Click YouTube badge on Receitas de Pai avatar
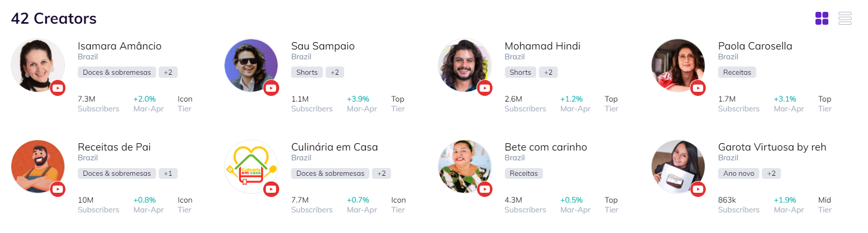This screenshot has height=233, width=868. [58, 189]
